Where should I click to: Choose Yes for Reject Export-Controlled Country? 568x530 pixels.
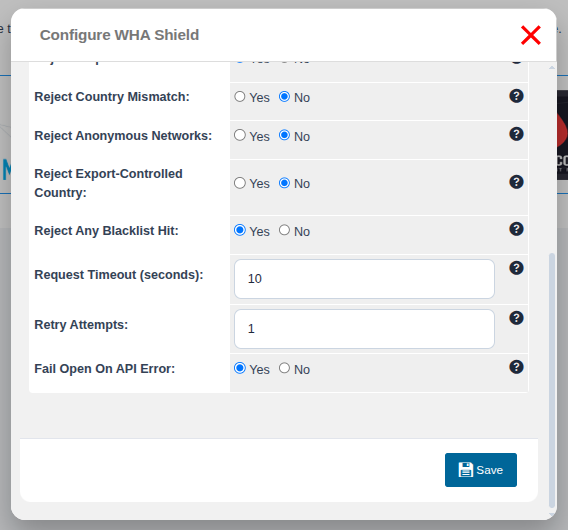240,183
